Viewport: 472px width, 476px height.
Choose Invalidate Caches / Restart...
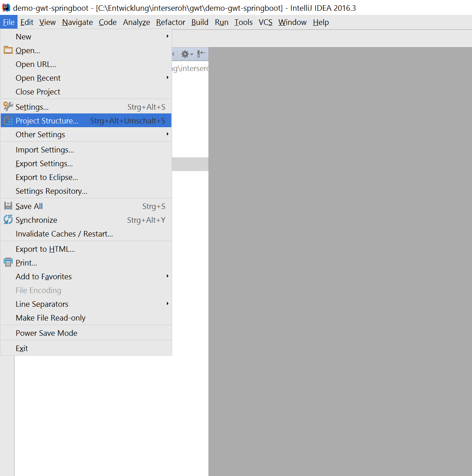[86, 234]
